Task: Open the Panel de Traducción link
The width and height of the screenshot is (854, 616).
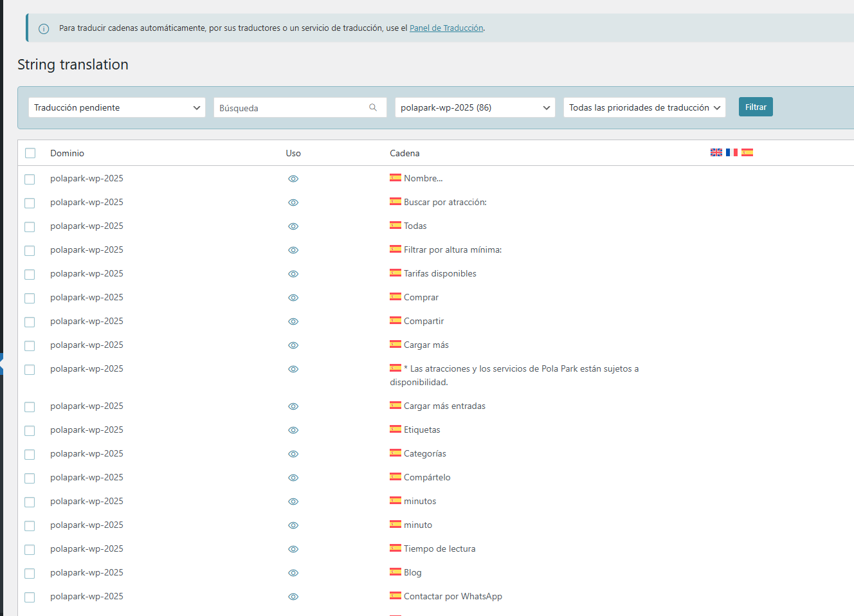Action: click(446, 28)
